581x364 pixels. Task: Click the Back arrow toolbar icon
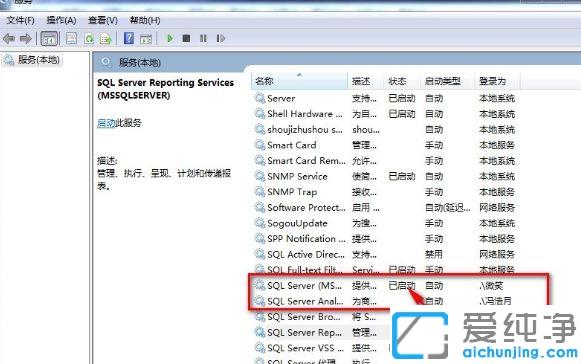(9, 38)
